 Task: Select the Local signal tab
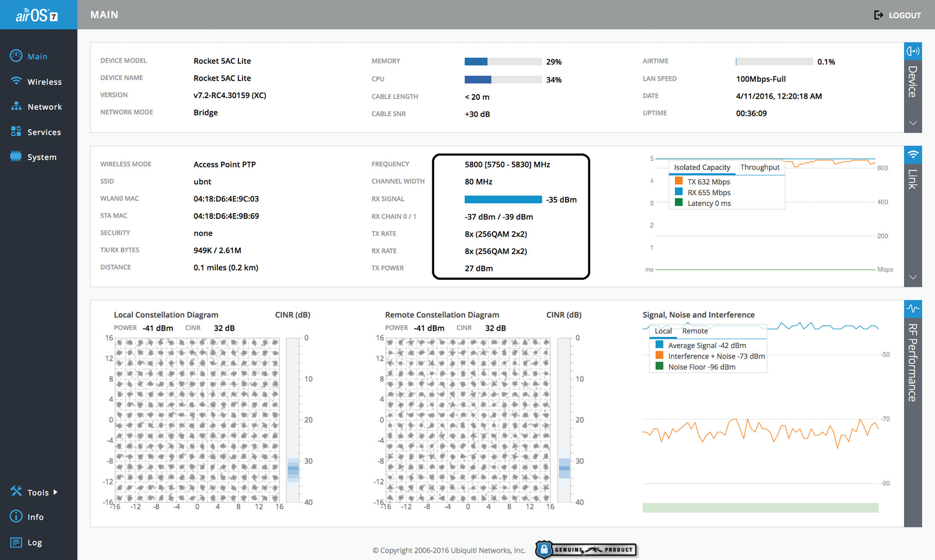click(663, 331)
